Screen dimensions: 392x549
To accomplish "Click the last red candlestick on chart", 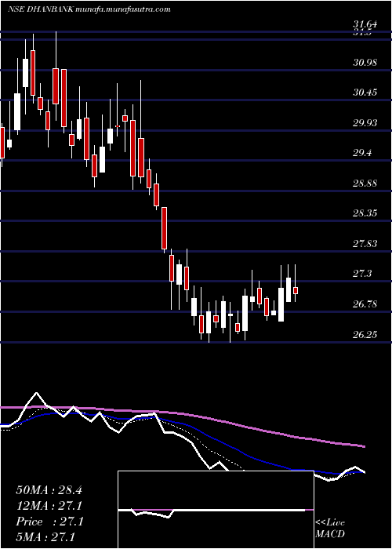I will pos(296,290).
